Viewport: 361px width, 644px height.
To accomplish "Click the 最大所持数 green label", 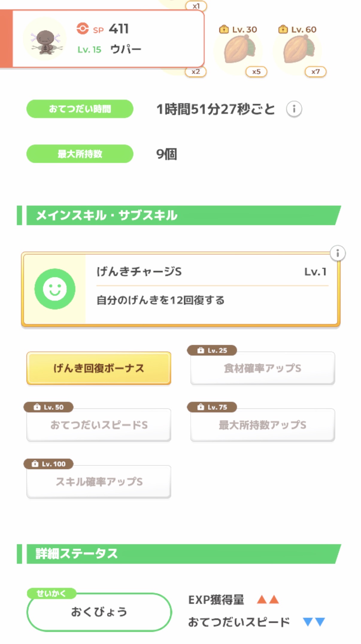I will coord(80,154).
